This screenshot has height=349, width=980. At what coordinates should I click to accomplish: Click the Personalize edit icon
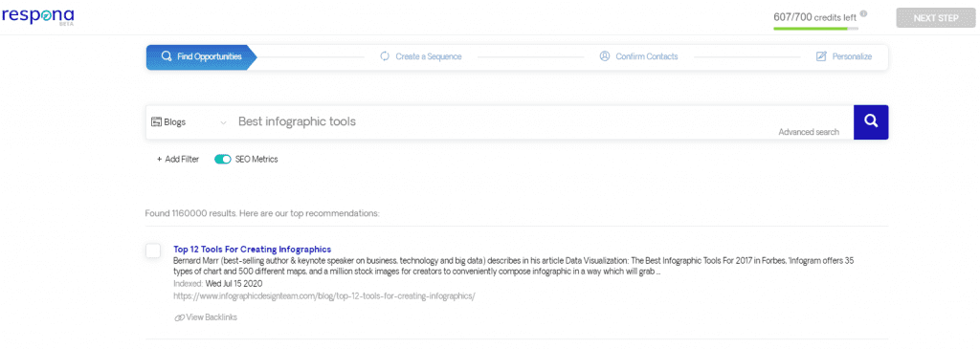tap(821, 56)
